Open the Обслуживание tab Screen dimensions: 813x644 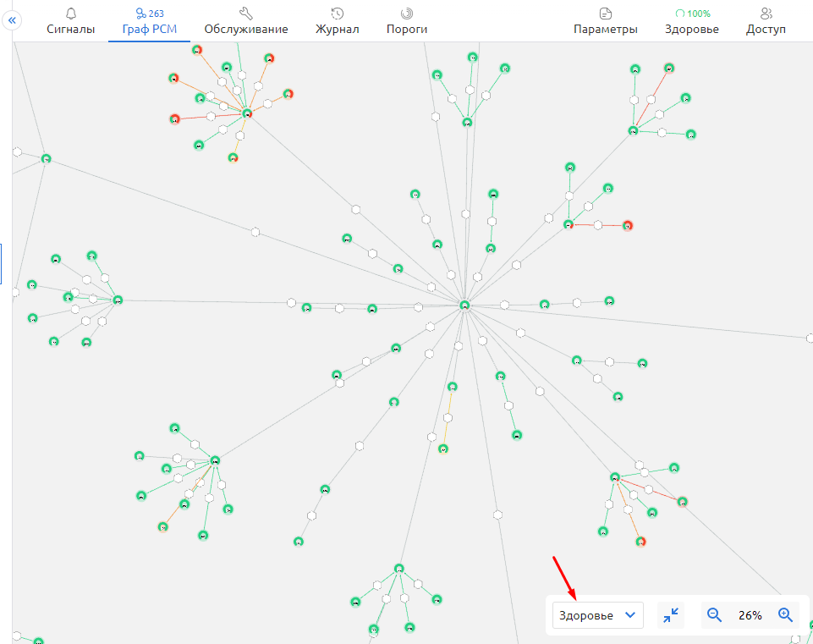(x=245, y=21)
